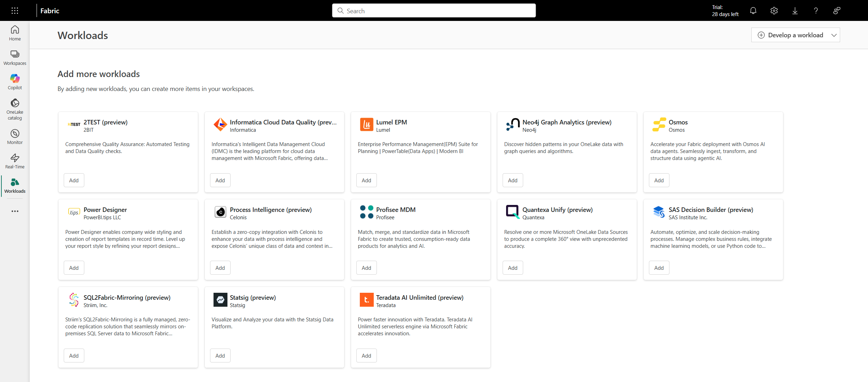Click the Informatica logo icon
The width and height of the screenshot is (868, 382).
[220, 124]
